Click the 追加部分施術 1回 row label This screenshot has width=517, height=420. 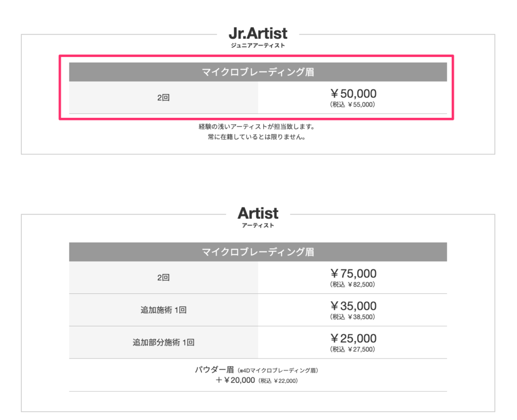[163, 342]
